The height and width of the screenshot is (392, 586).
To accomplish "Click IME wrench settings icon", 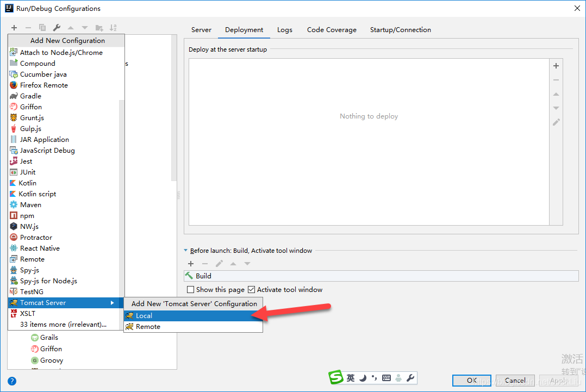I will pyautogui.click(x=410, y=378).
